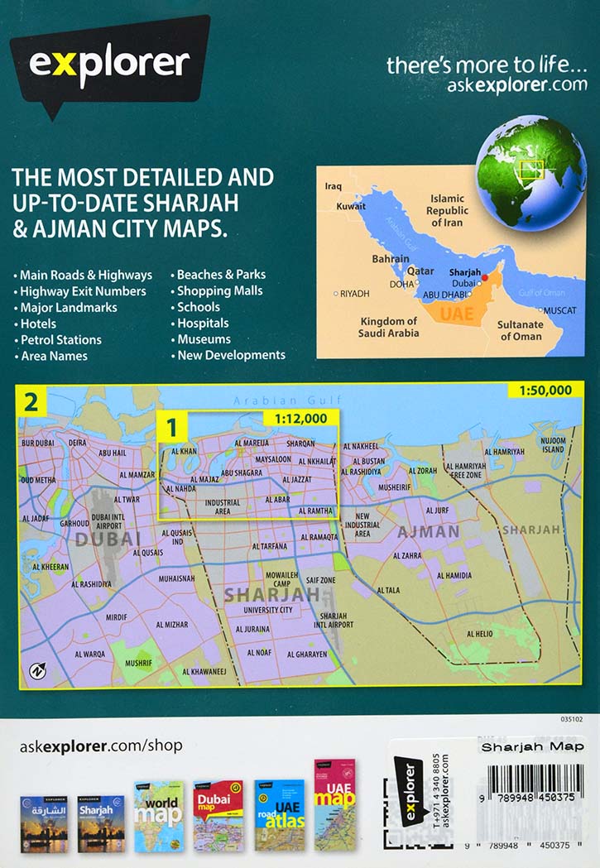Click the 1:50,000 scale label

tap(545, 391)
